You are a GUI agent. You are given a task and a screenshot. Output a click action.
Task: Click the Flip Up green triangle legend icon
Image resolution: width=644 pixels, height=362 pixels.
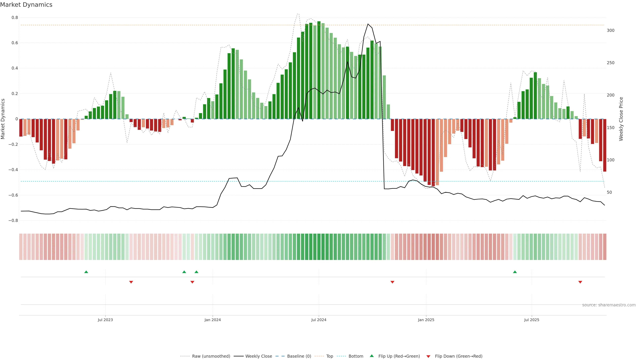372,356
